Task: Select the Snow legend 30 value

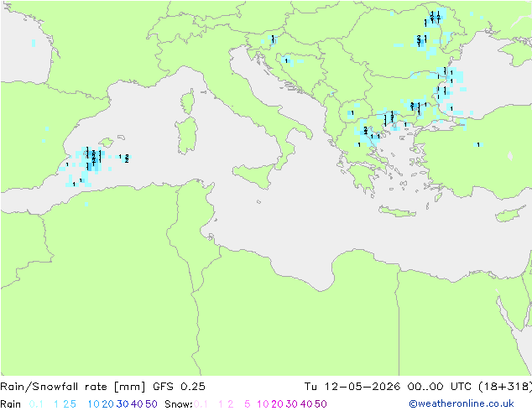Action: coord(292,404)
